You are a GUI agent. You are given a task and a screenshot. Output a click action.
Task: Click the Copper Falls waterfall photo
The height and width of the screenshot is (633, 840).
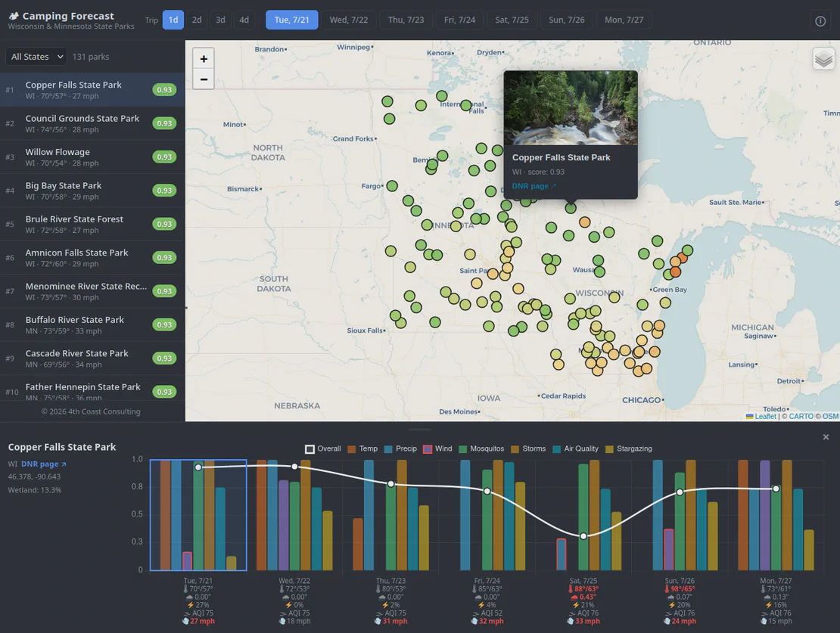[x=571, y=107]
